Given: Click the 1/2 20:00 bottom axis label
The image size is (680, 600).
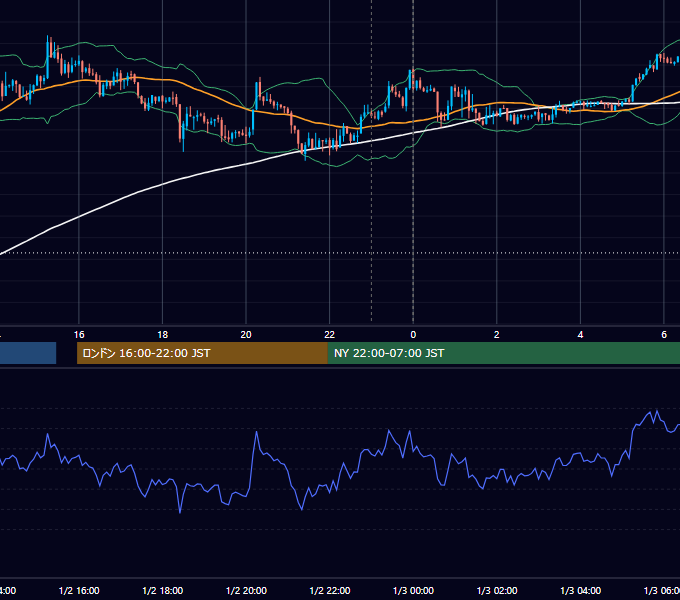Looking at the screenshot, I should point(246,591).
